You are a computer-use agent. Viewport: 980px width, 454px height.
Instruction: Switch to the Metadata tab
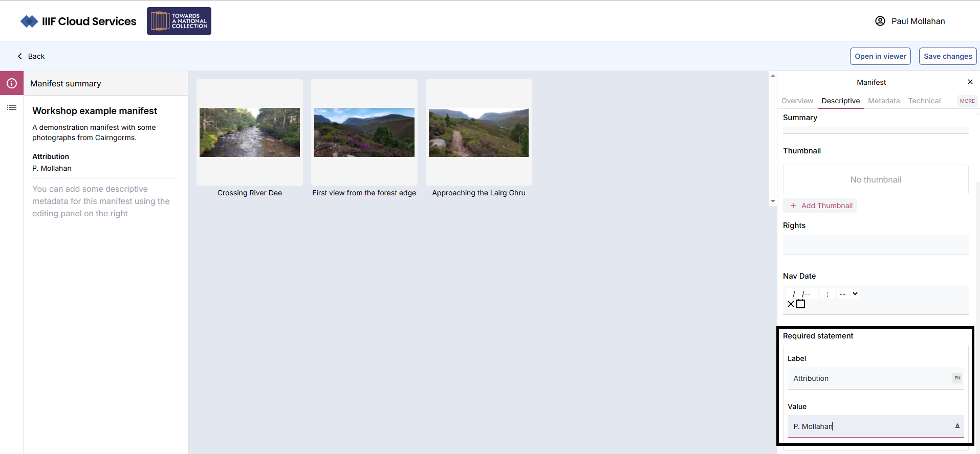(x=883, y=101)
